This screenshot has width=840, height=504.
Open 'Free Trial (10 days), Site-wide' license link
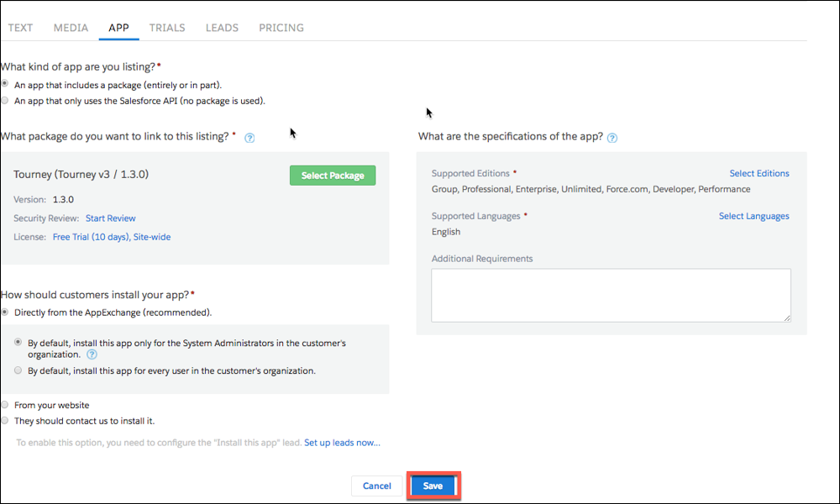(112, 237)
